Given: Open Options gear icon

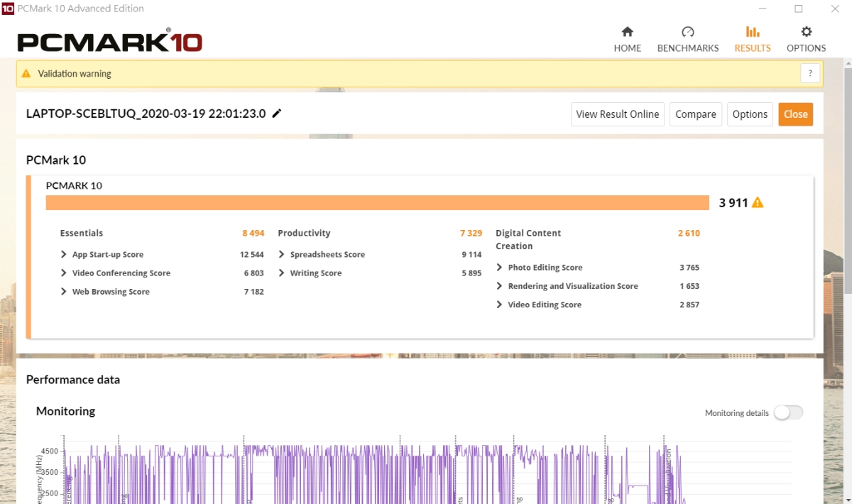Looking at the screenshot, I should coord(806,32).
